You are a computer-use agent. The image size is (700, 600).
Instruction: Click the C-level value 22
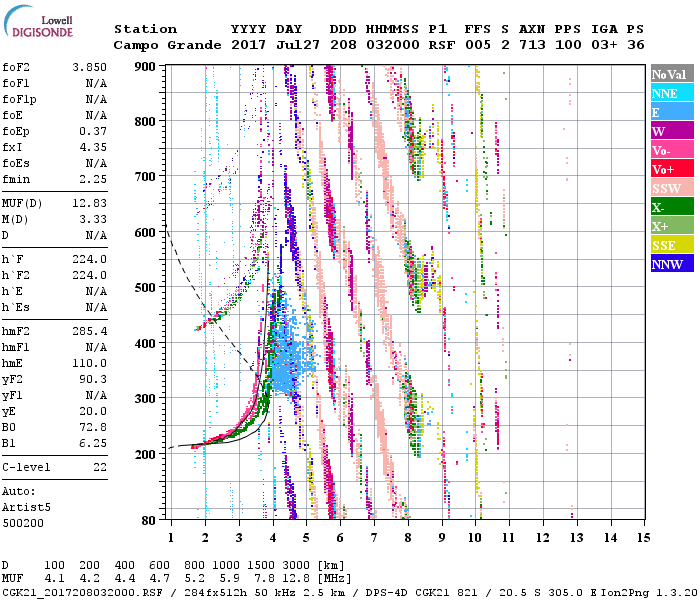(x=100, y=467)
